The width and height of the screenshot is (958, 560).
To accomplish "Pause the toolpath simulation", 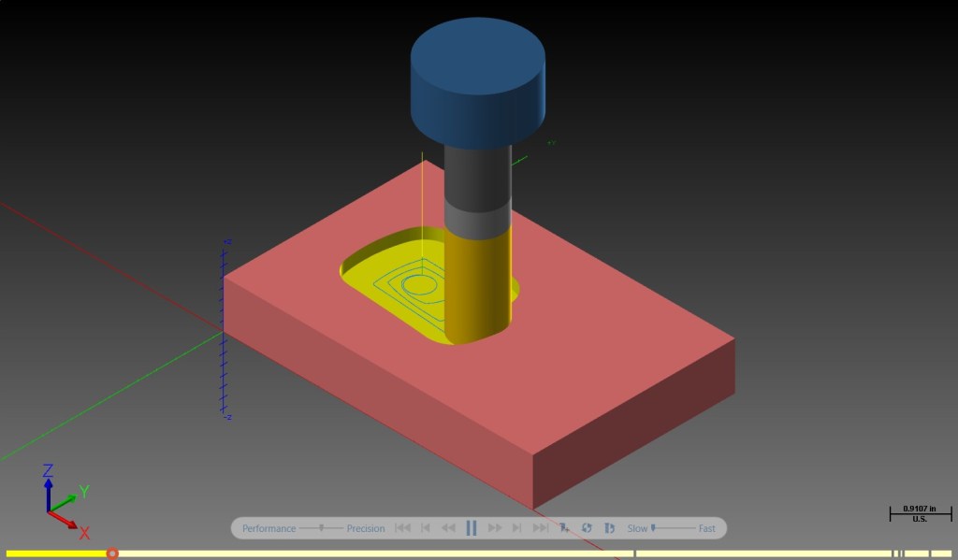I will point(472,528).
